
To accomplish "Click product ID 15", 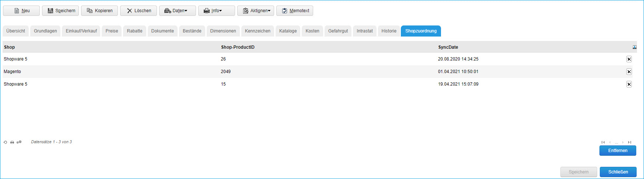I will point(223,84).
